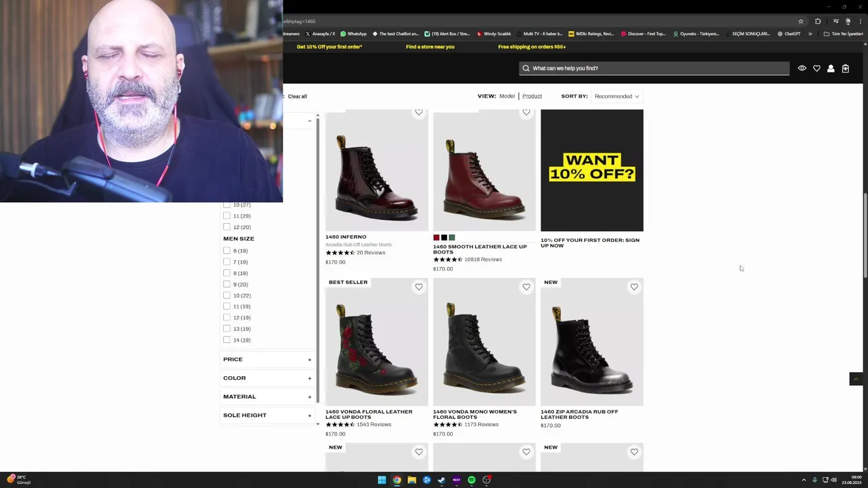This screenshot has height=488, width=868.
Task: Open the WhatsApp bookmark
Action: click(x=353, y=34)
